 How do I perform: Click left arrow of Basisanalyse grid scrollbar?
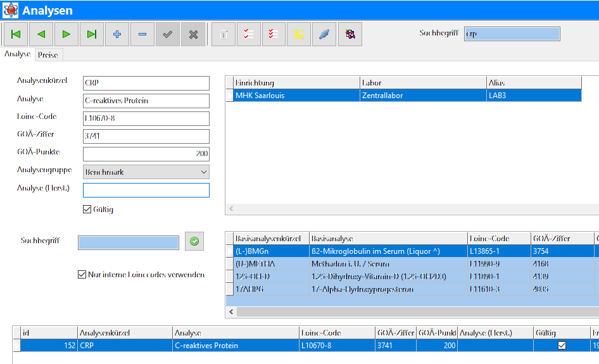[231, 311]
